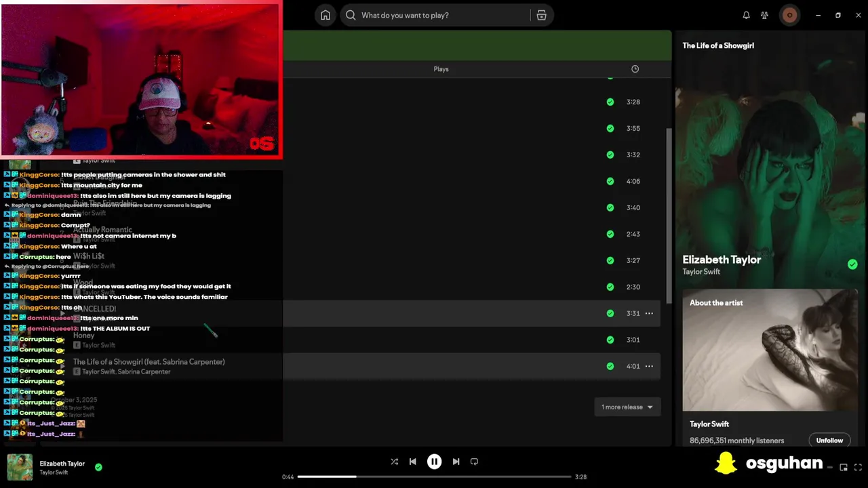Toggle the saved check for the 3:32 track
The width and height of the screenshot is (868, 488).
point(610,155)
